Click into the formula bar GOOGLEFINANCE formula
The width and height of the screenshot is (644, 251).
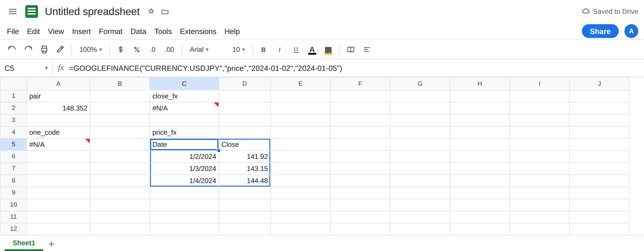[x=206, y=68]
